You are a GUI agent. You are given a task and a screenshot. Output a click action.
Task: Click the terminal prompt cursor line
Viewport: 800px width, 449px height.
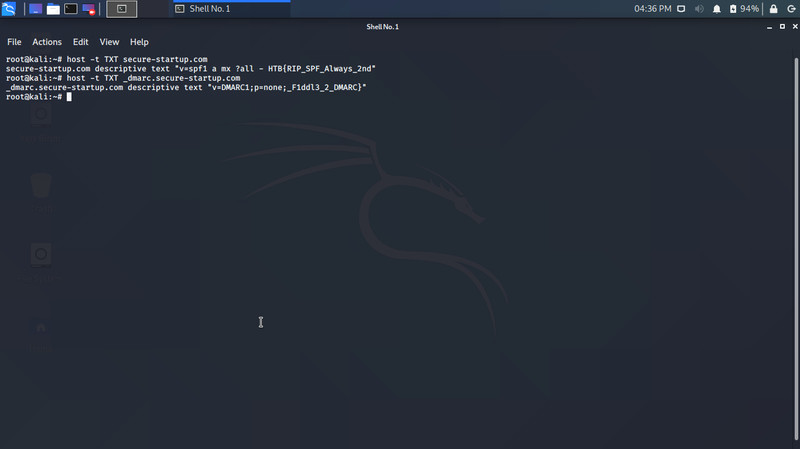pyautogui.click(x=68, y=97)
